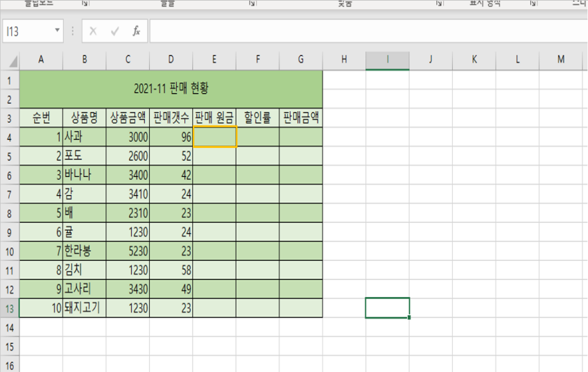Select column M header
Image resolution: width=588 pixels, height=372 pixels.
pyautogui.click(x=561, y=59)
